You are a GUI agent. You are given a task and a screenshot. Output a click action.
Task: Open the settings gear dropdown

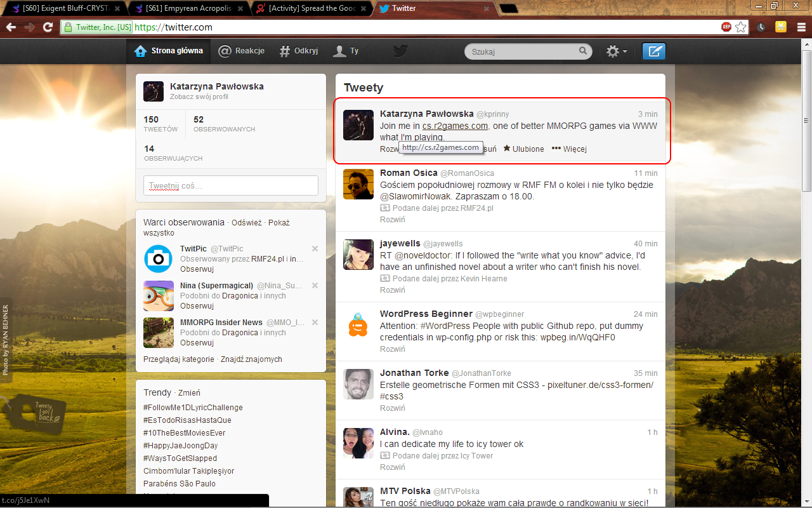[x=616, y=51]
